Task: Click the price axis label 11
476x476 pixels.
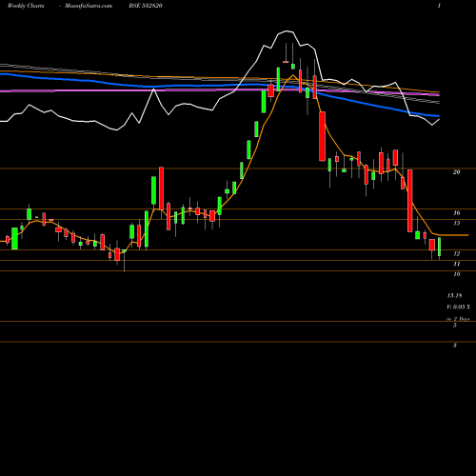Action: [x=456, y=264]
